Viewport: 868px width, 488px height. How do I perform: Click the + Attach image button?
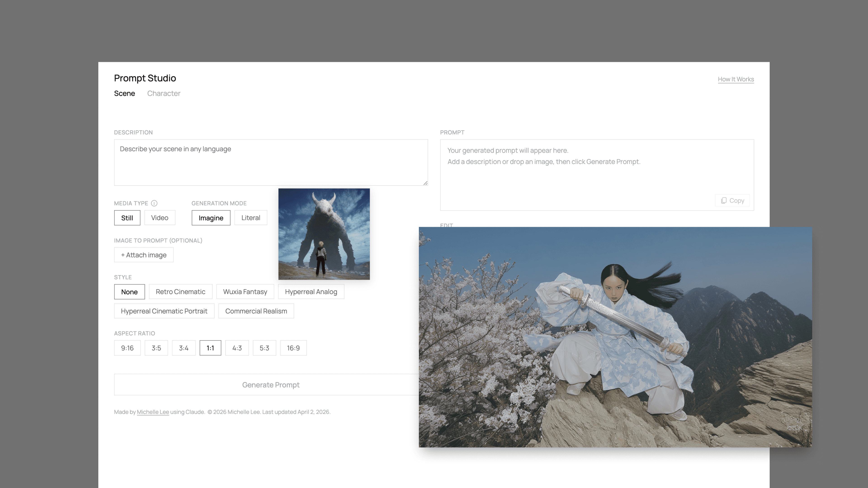pyautogui.click(x=144, y=255)
